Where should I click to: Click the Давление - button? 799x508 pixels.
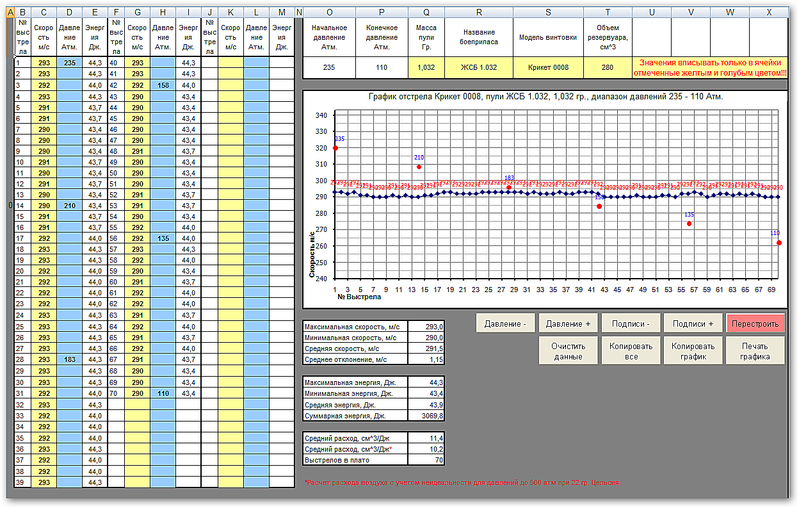point(505,324)
